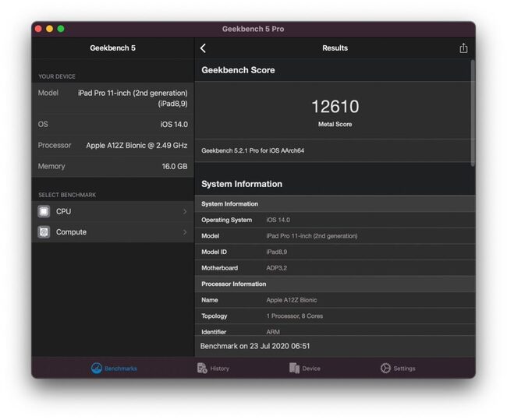Click the CPU benchmark label

[63, 212]
